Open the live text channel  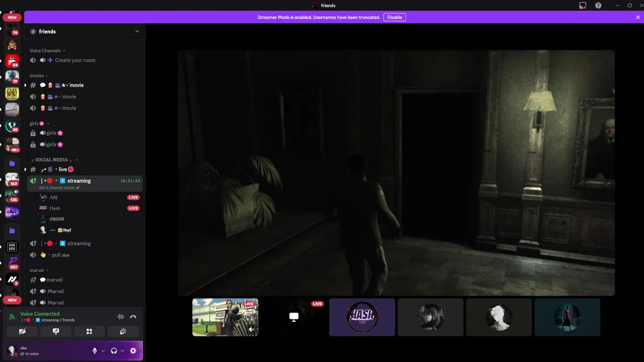point(85,169)
